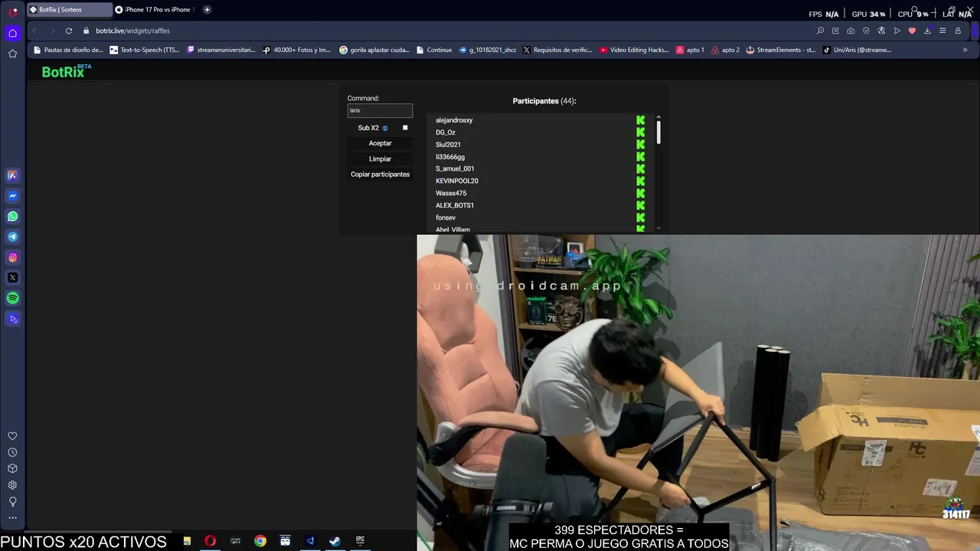Open the ad blocker shield icon
The width and height of the screenshot is (980, 551).
[x=866, y=31]
